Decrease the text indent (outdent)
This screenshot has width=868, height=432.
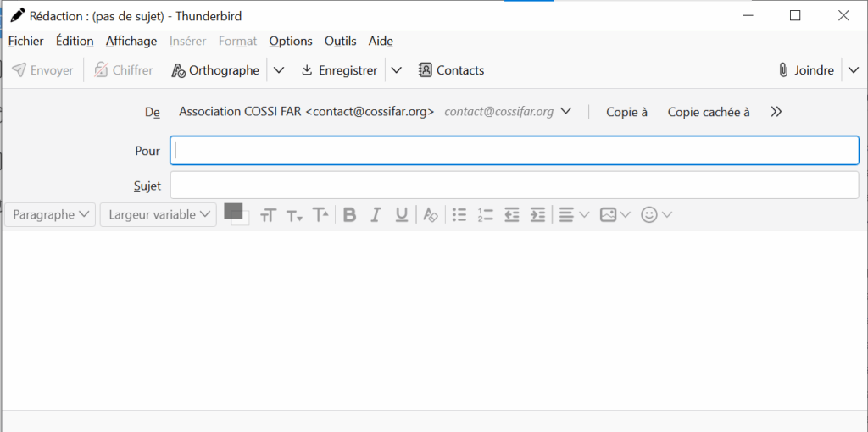[511, 215]
